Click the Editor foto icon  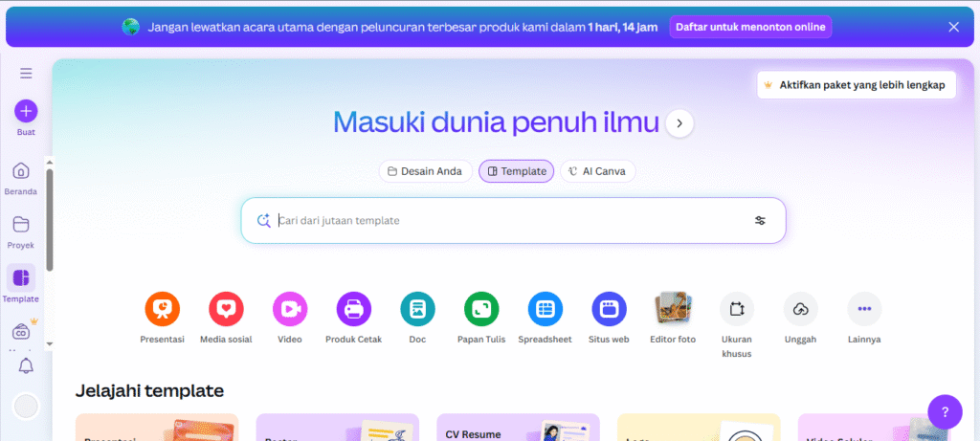click(673, 309)
